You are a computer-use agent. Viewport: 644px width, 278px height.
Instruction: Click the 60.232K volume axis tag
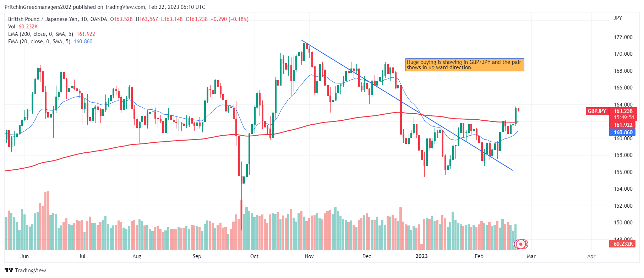pyautogui.click(x=622, y=244)
